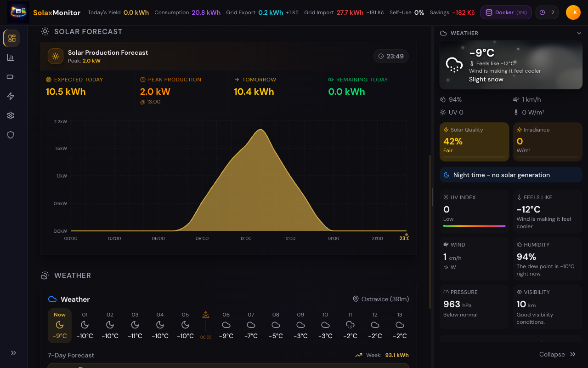Click the UV Index color gradient bar
This screenshot has width=588, height=368.
[x=474, y=226]
